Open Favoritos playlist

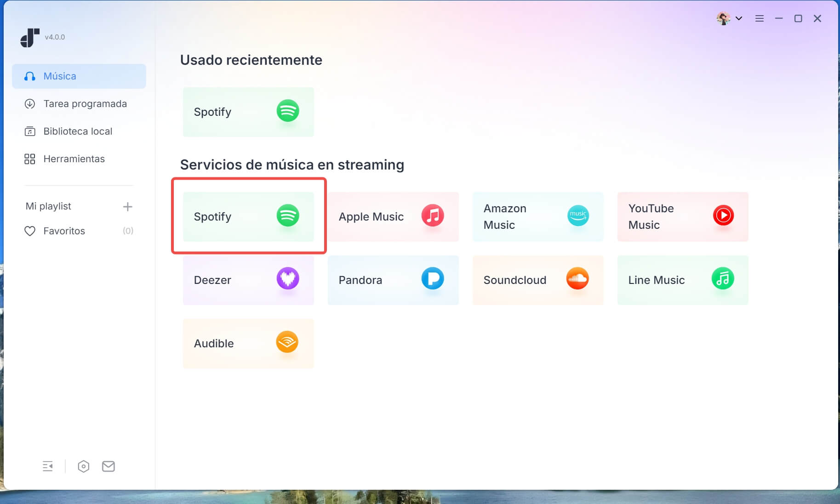click(x=64, y=231)
